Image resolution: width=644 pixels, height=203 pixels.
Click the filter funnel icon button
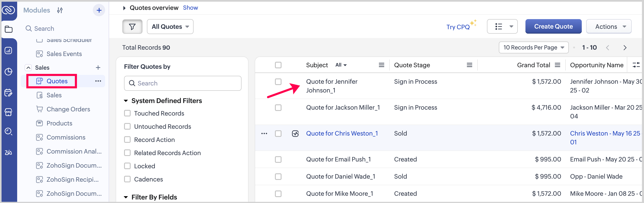tap(132, 26)
